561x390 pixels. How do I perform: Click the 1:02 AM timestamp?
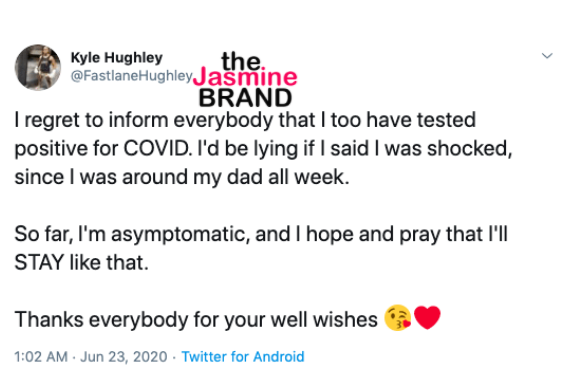click(x=41, y=357)
